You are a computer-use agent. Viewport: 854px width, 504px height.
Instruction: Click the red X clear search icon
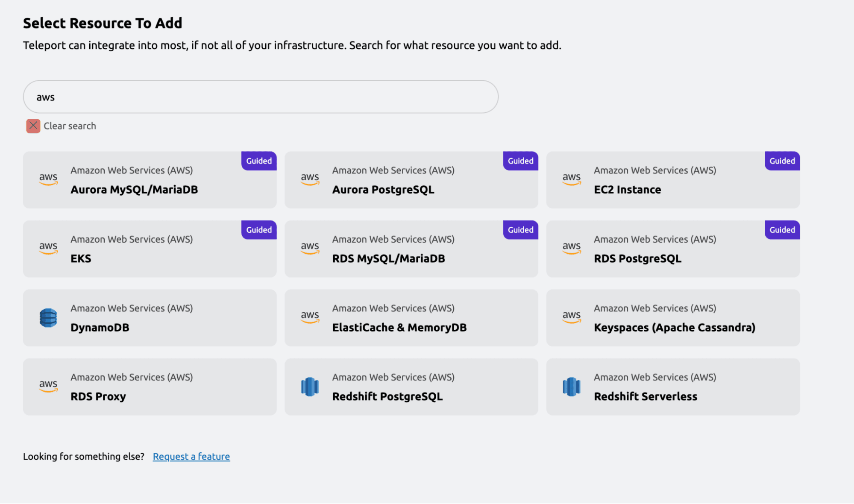point(33,126)
